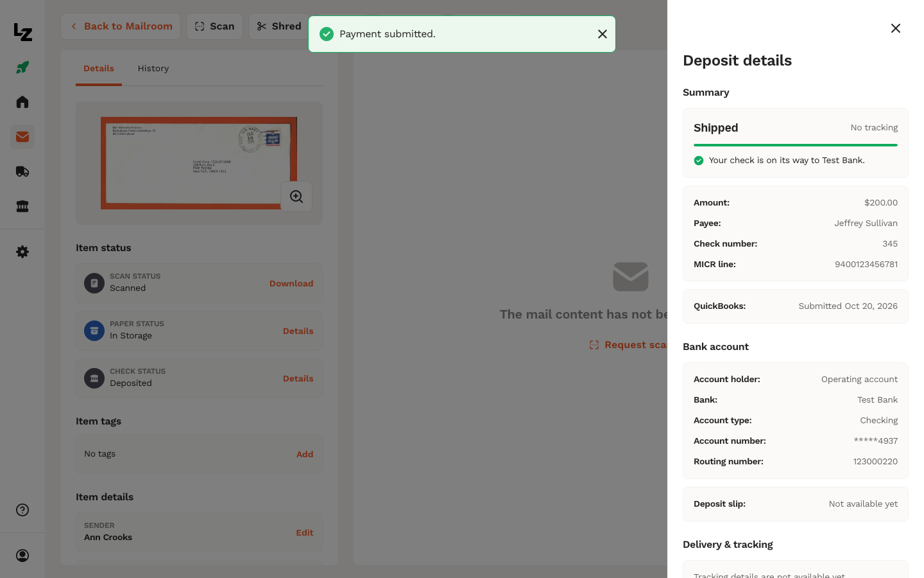The width and height of the screenshot is (924, 578).
Task: Open the delivery truck sidebar icon
Action: 22,171
